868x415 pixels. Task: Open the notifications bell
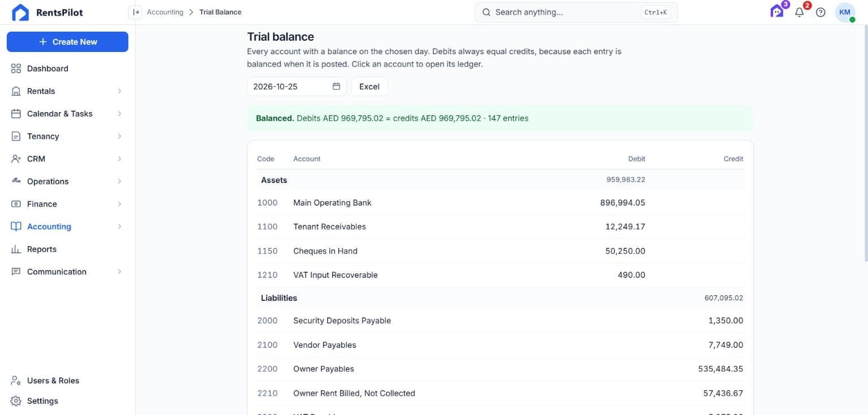click(799, 12)
